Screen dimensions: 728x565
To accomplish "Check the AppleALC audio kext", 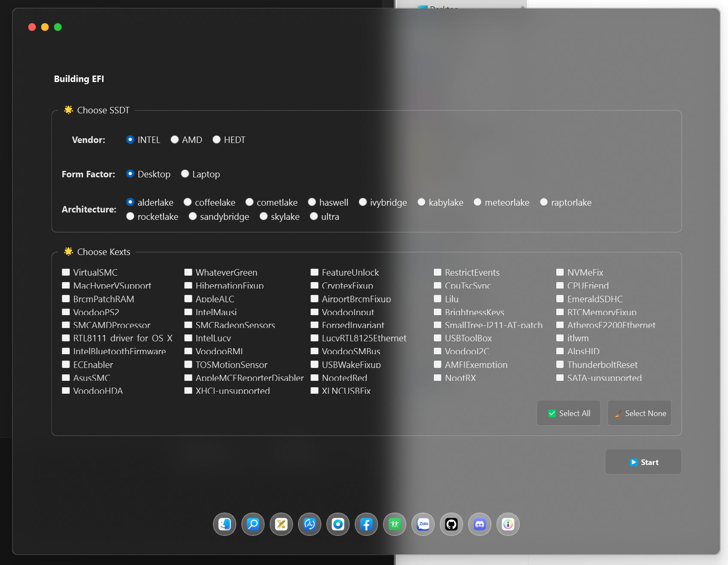I will pos(188,299).
